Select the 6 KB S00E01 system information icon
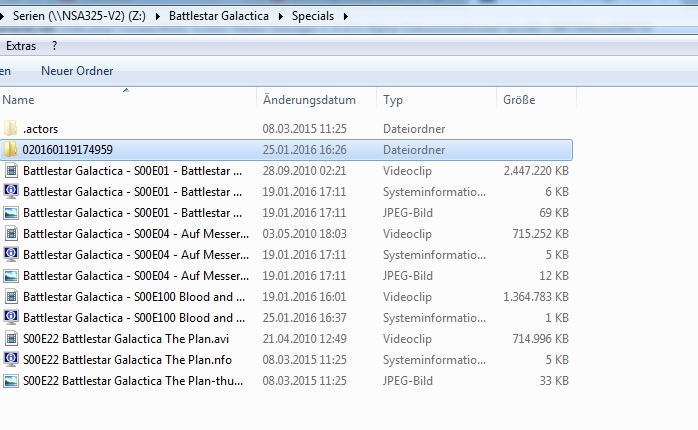This screenshot has height=430, width=698. 11,191
